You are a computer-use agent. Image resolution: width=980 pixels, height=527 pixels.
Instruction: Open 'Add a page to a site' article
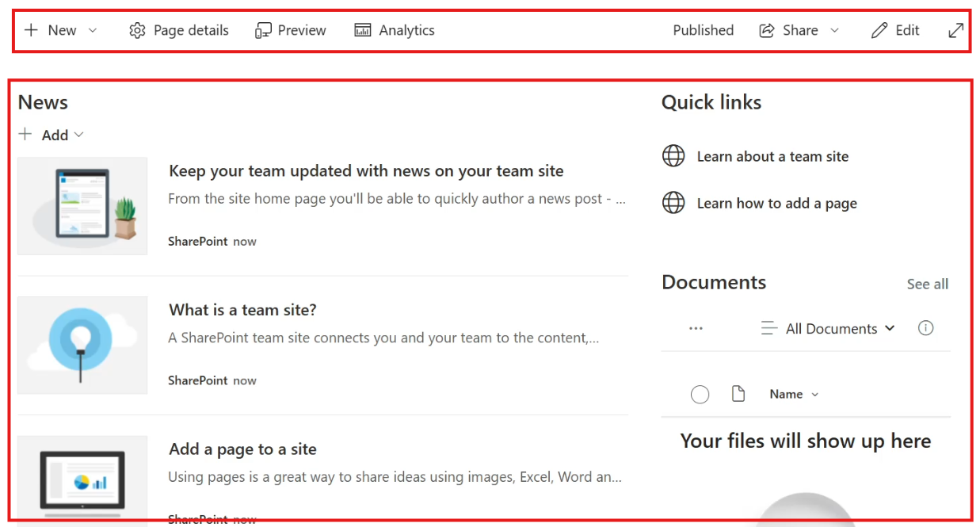point(242,449)
